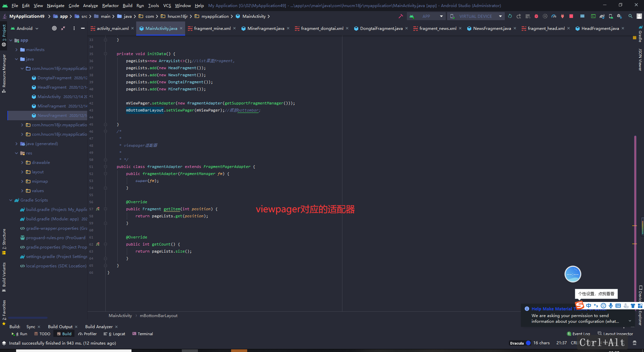Image resolution: width=644 pixels, height=352 pixels.
Task: Open the VIRTUAL DEVICE selector dropdown
Action: point(476,16)
